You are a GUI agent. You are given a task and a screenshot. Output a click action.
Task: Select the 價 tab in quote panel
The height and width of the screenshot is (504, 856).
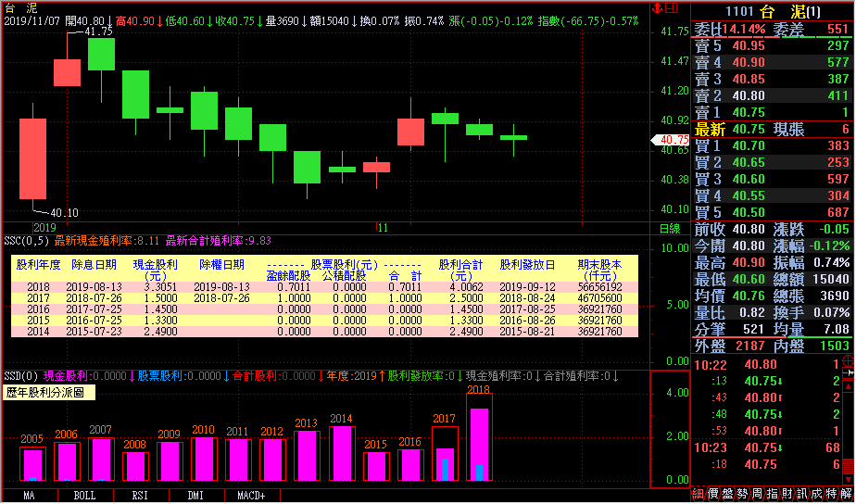click(713, 495)
